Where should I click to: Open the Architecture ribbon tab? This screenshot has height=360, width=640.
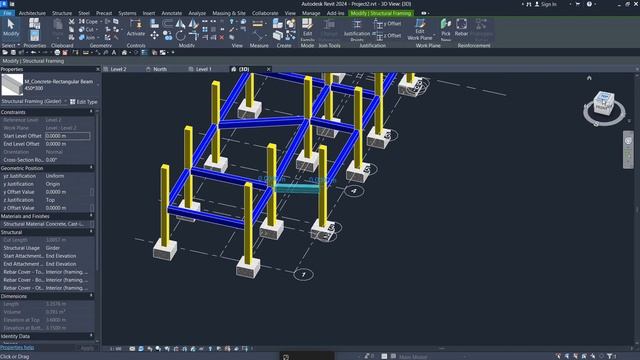point(32,13)
